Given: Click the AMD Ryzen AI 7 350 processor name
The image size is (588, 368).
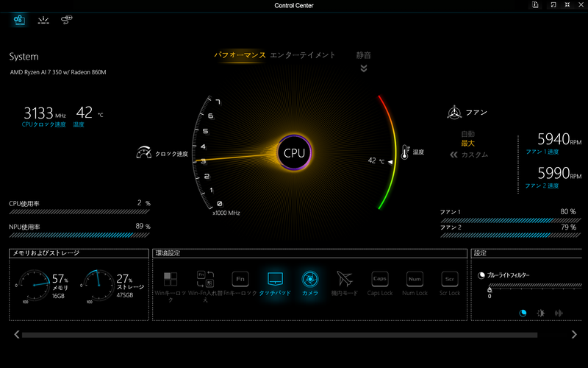Looking at the screenshot, I should (x=58, y=72).
